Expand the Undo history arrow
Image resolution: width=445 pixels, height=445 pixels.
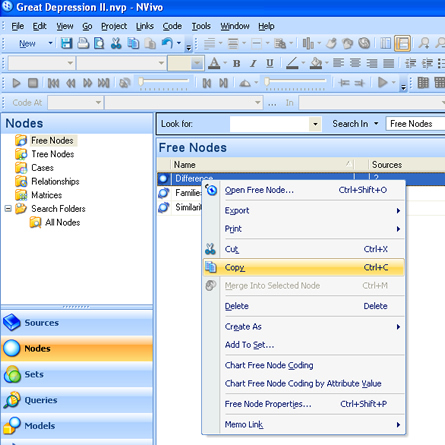(x=179, y=43)
